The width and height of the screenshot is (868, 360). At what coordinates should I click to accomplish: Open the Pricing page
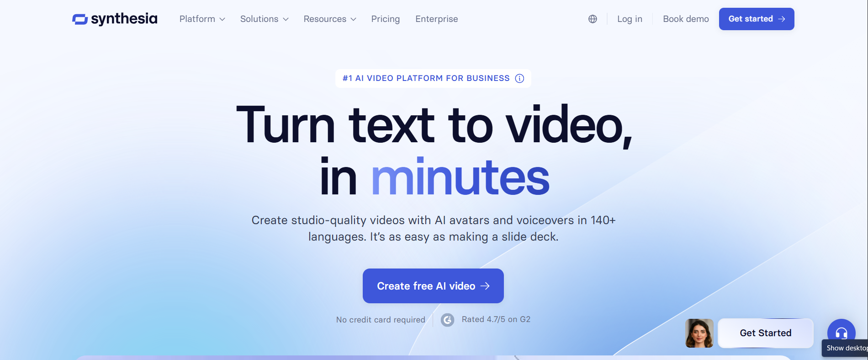click(x=386, y=19)
